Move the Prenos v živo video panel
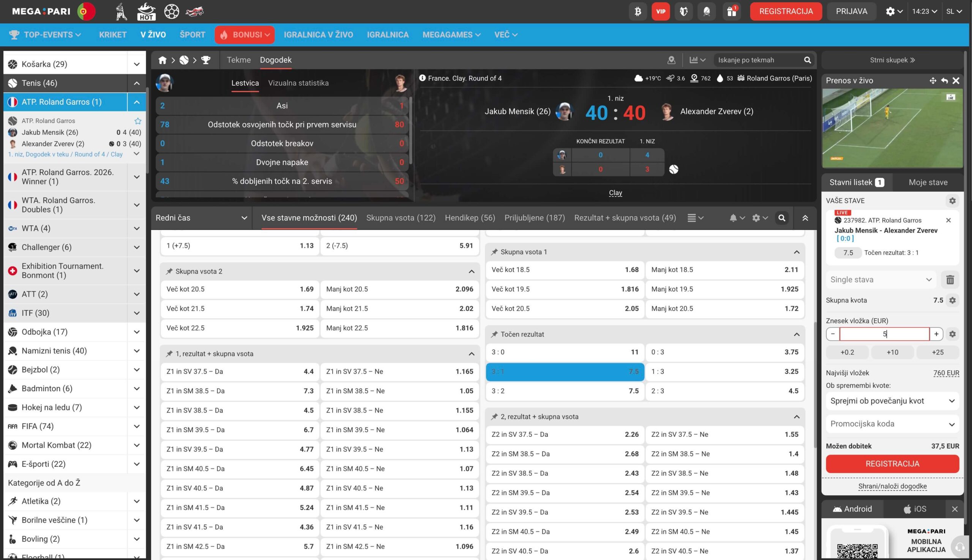 933,80
